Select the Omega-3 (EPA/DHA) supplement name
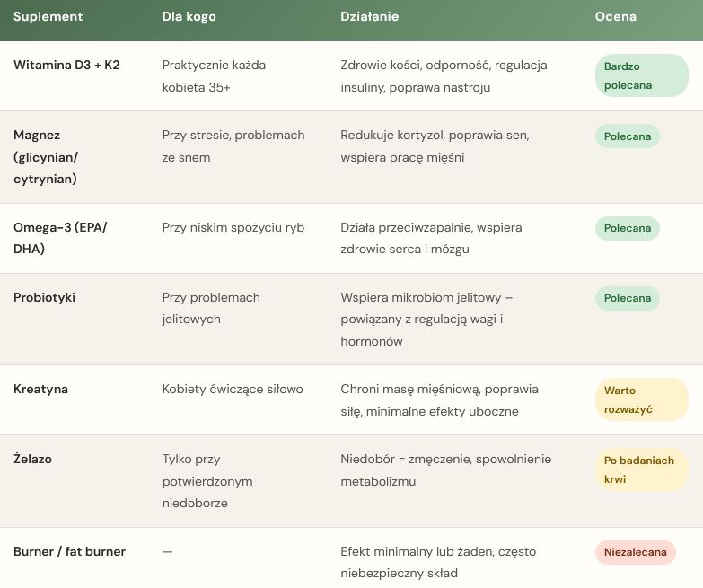 click(60, 238)
